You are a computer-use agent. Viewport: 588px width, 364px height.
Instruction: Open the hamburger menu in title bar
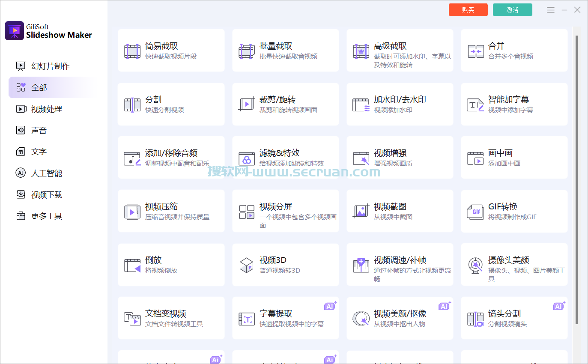(551, 10)
